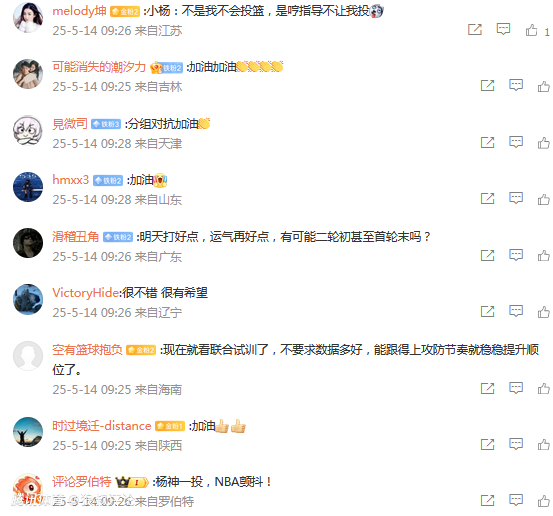Like the 分组对抗加油 comment
Viewport: 553px width, 516px height.
pyautogui.click(x=543, y=143)
